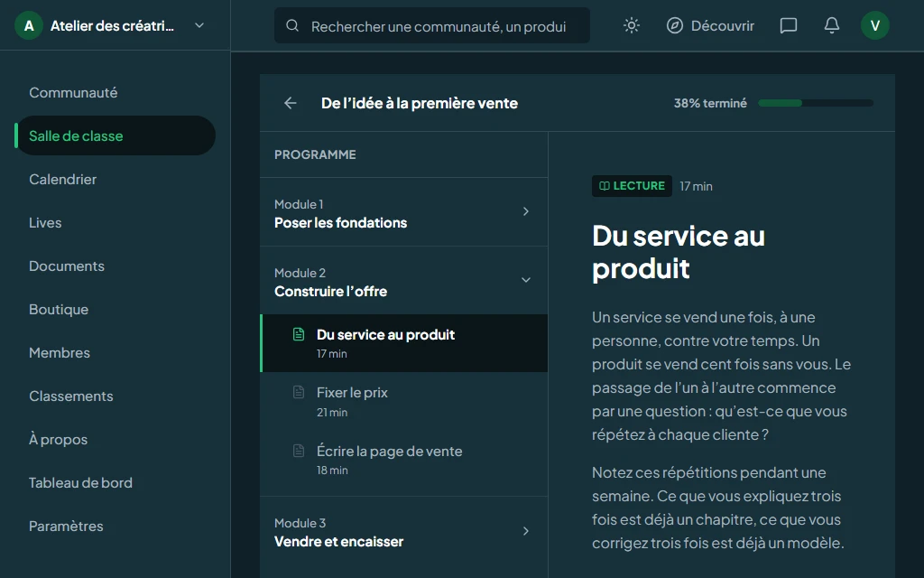
Task: Click Module 3 Vendre et encaisser title
Action: 339,542
